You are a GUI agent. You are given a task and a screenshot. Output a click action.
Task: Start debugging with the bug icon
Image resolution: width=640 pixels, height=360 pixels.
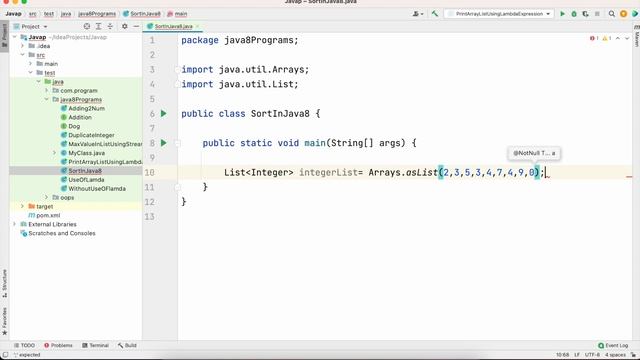point(574,14)
